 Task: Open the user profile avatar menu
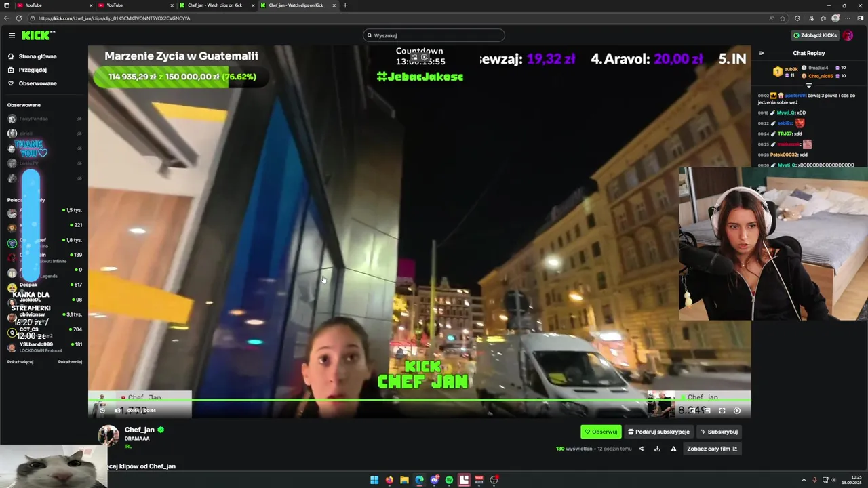848,35
